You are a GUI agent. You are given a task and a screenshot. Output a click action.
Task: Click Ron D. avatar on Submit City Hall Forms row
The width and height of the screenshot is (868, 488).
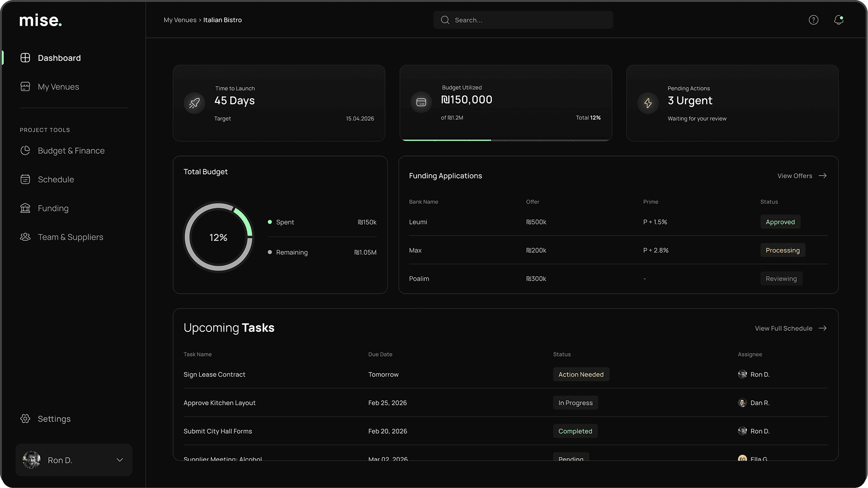click(x=742, y=431)
